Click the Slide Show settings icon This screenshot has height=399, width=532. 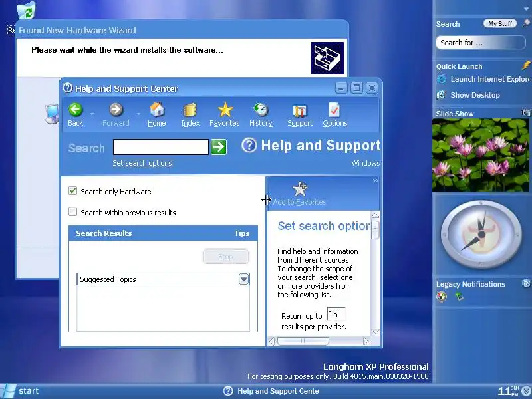coord(526,113)
